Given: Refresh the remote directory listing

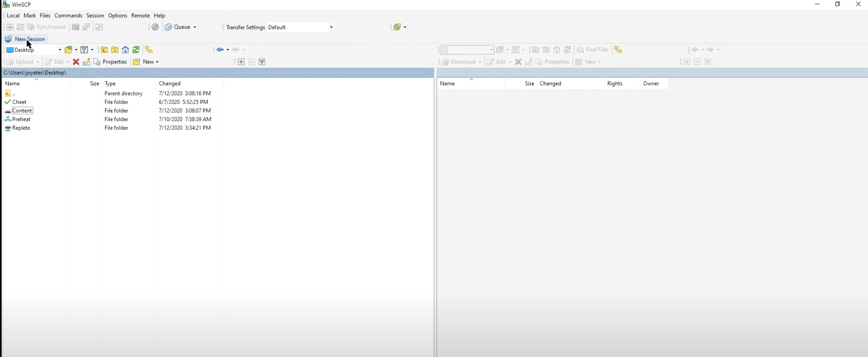Looking at the screenshot, I should pyautogui.click(x=567, y=50).
